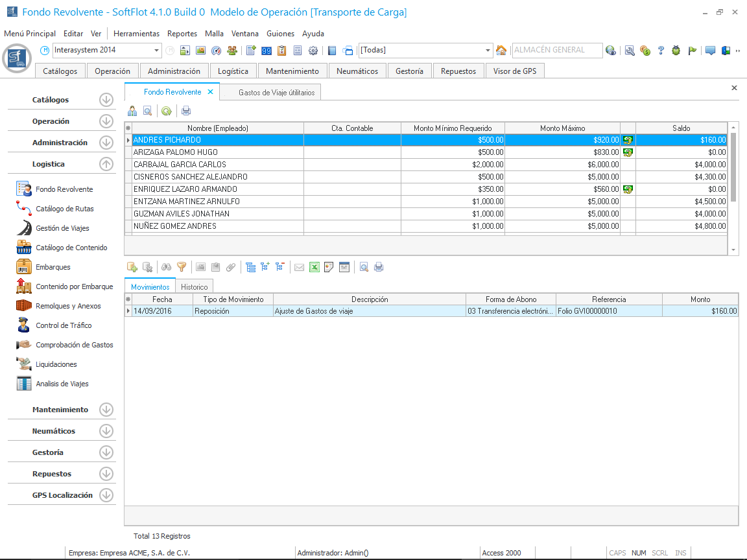Click the home icon beside ALMACÉN GENERAL
Image resolution: width=747 pixels, height=560 pixels.
coord(501,51)
